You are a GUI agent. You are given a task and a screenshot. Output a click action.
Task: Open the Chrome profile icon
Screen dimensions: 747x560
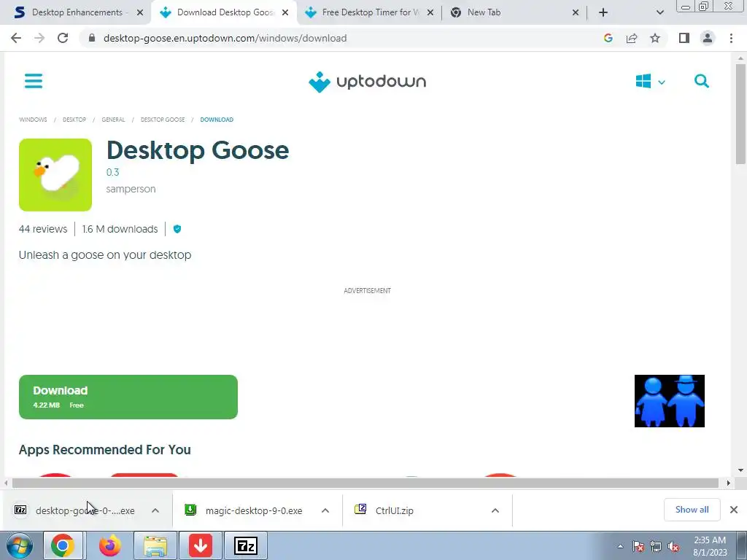coord(708,38)
